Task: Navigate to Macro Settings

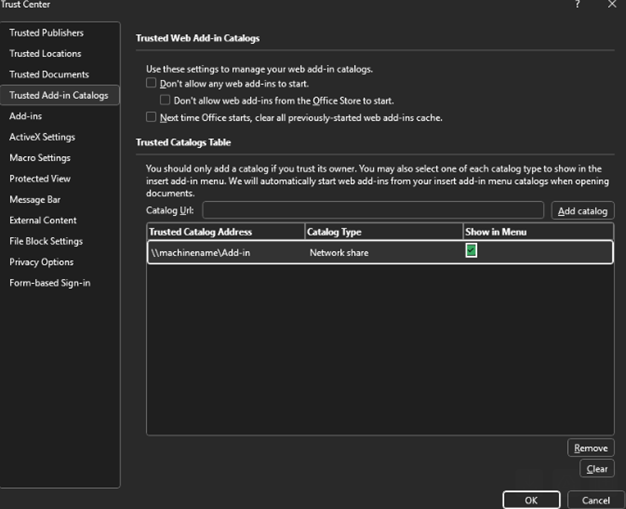Action: click(40, 158)
